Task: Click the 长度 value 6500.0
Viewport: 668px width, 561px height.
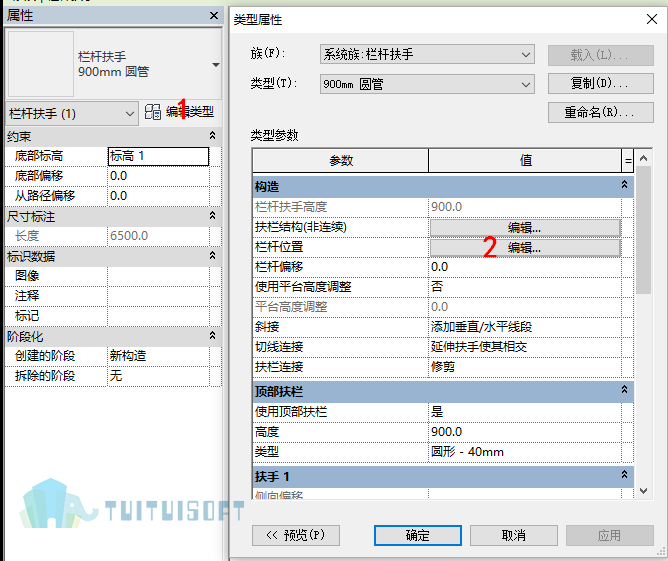Action: (158, 236)
